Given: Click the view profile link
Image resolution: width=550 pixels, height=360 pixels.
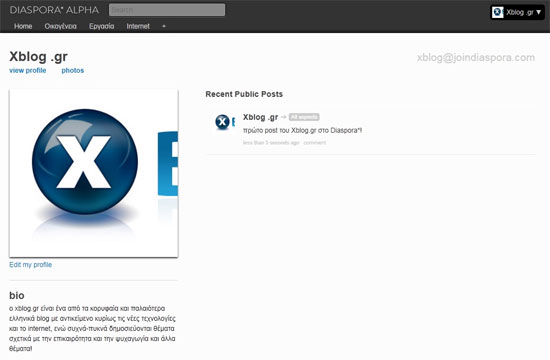Looking at the screenshot, I should [28, 71].
